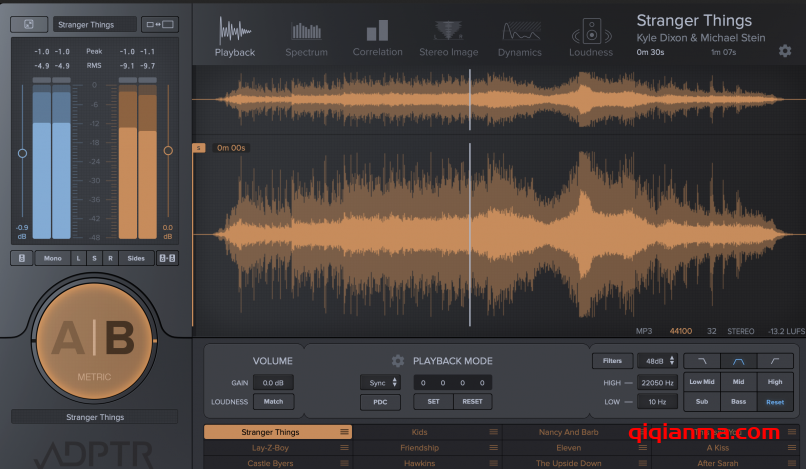Click the SET cue button
The image size is (806, 469).
433,402
